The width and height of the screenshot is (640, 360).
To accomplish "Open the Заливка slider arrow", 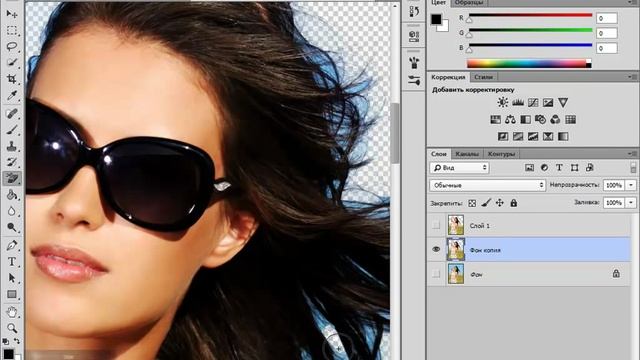I will [x=631, y=203].
